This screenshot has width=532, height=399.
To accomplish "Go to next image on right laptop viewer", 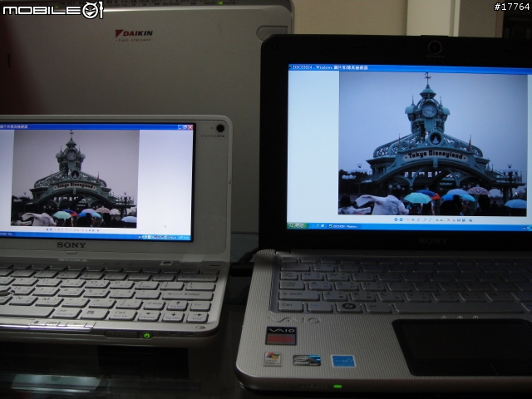I will click(x=401, y=219).
